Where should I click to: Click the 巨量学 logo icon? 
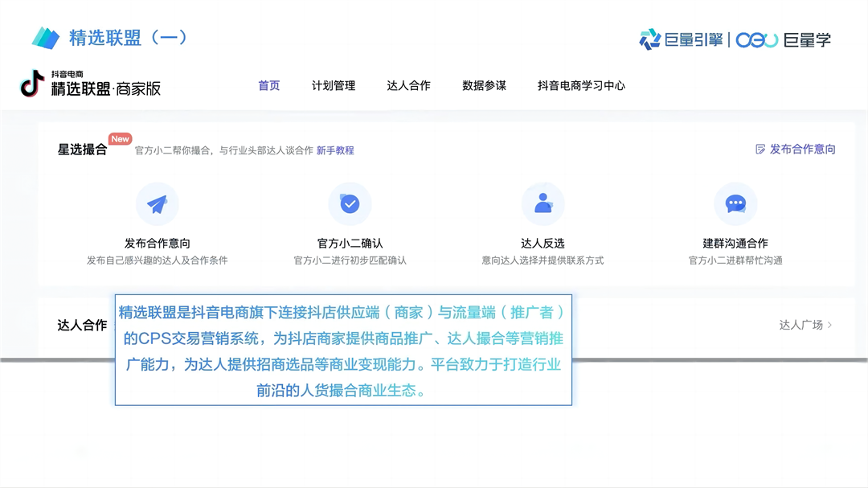tap(755, 39)
